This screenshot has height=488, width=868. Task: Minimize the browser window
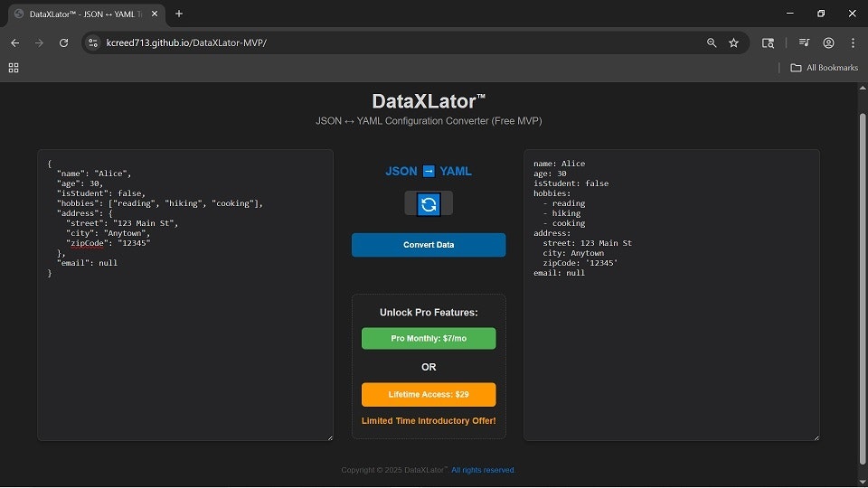point(790,14)
